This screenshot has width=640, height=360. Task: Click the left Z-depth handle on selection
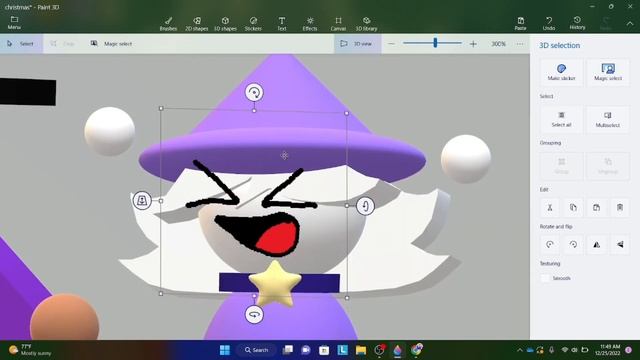(x=142, y=200)
